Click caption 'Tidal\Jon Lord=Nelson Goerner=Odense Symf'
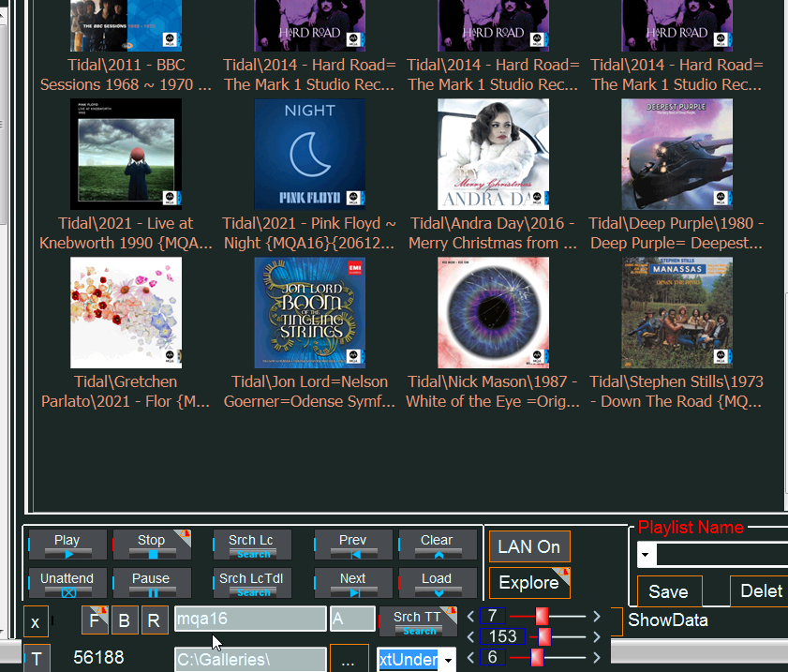Screen dimensions: 788x672 point(309,391)
